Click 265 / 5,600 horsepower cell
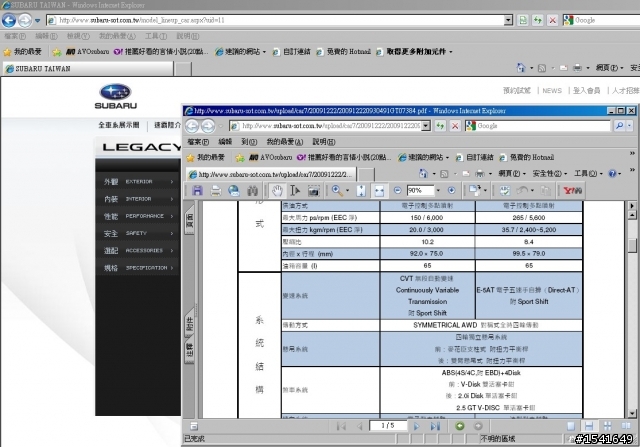Screen dimensions: 640x447 pyautogui.click(x=529, y=218)
